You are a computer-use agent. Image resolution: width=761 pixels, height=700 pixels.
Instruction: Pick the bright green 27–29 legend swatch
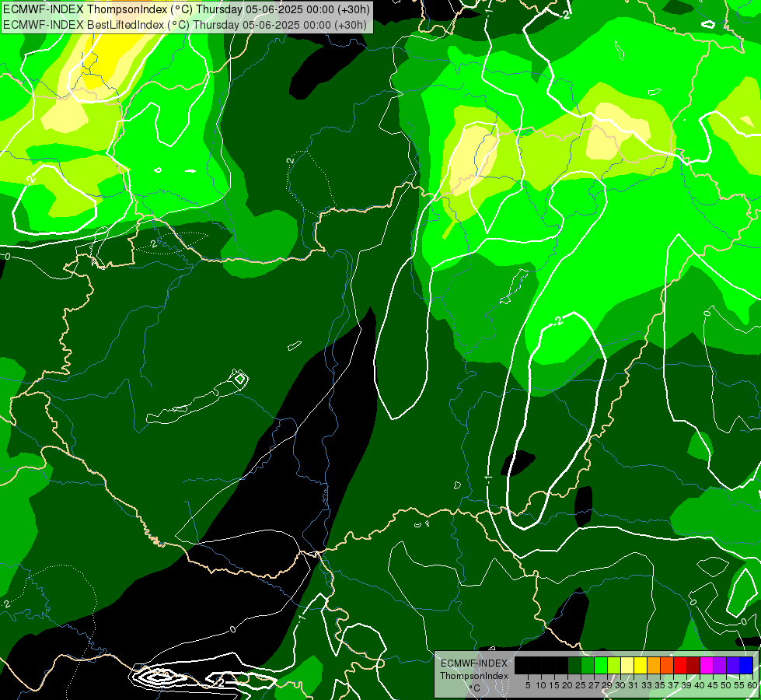(601, 665)
